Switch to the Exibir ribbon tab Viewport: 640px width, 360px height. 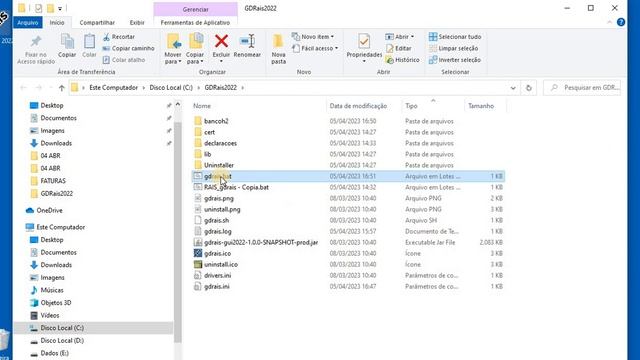(137, 22)
